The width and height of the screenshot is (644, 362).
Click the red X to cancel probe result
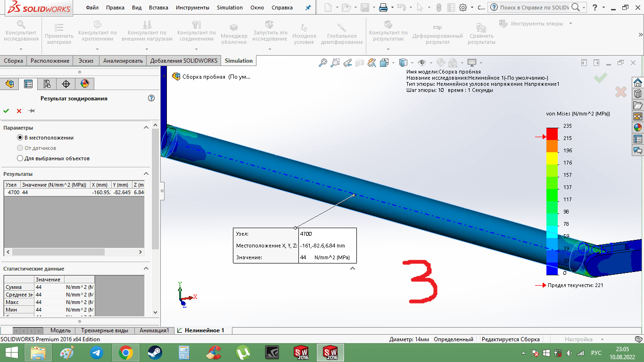coord(19,111)
